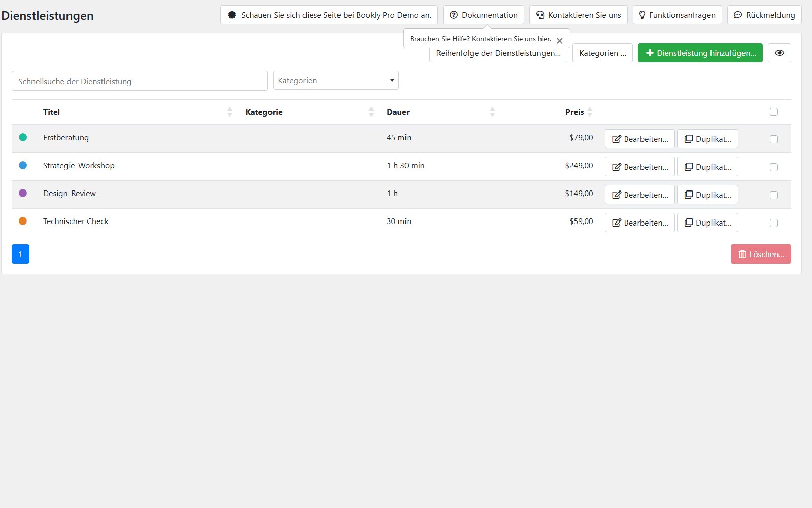Click the blue color dot for Strategie-Workshop
The height and width of the screenshot is (508, 812).
coord(23,165)
